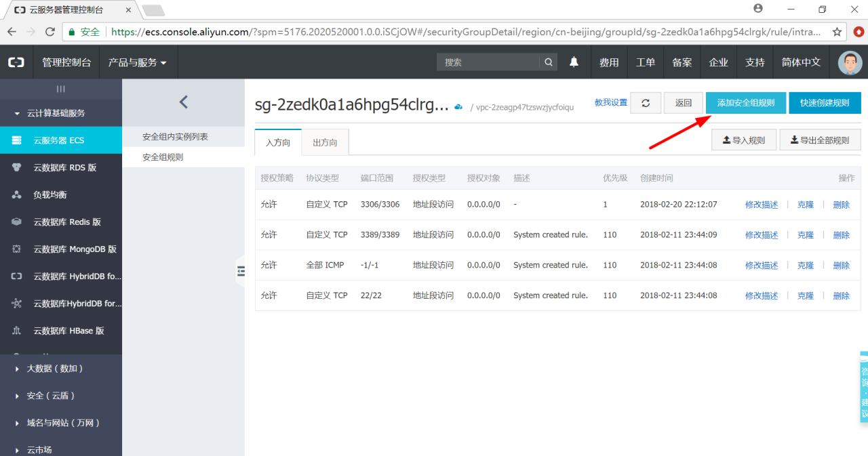The image size is (868, 456).
Task: Switch to the 出方向 tab
Action: tap(325, 143)
